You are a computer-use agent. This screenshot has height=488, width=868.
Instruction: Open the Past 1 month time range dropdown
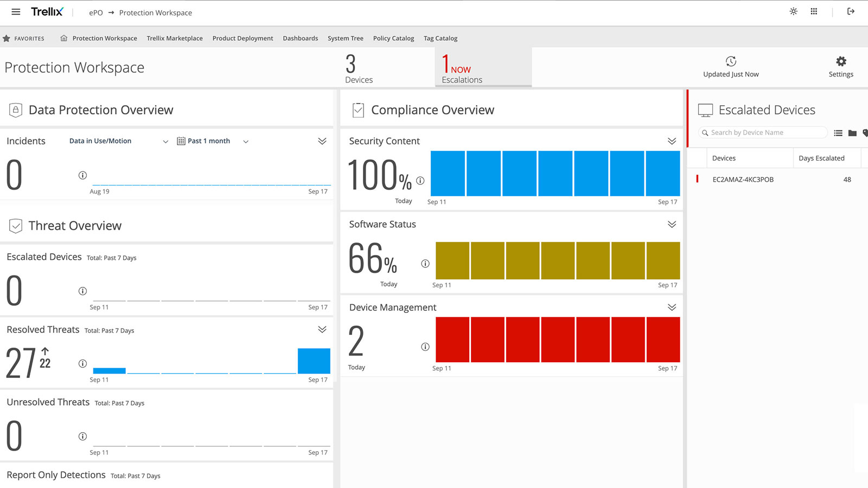pyautogui.click(x=213, y=141)
